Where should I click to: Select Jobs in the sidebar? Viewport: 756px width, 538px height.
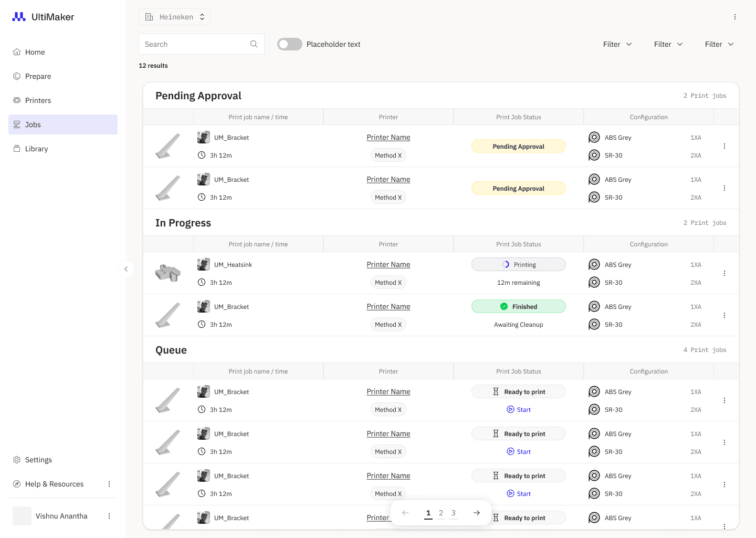63,125
